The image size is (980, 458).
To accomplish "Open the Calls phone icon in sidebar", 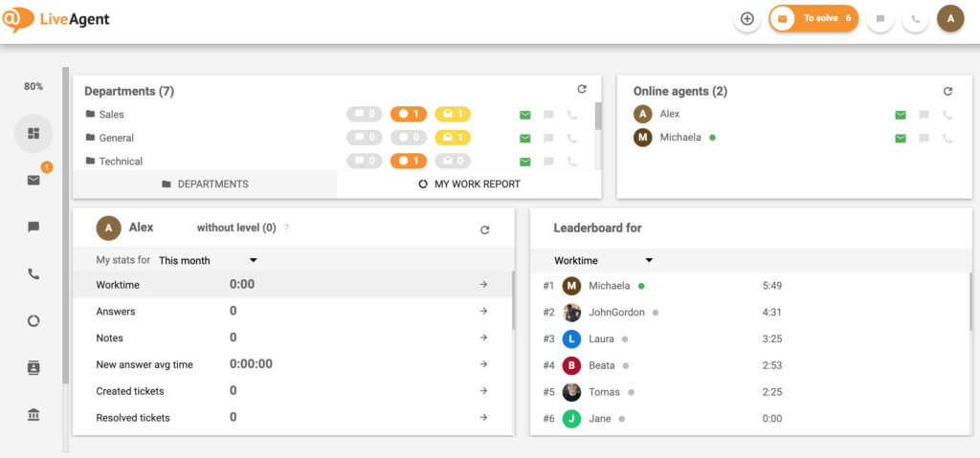I will 33,274.
